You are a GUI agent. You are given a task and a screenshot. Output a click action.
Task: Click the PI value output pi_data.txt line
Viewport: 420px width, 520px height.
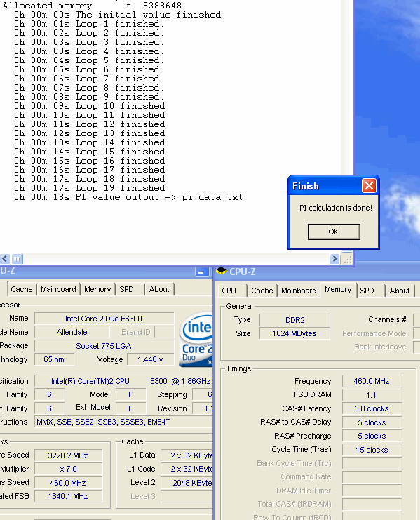(x=128, y=197)
